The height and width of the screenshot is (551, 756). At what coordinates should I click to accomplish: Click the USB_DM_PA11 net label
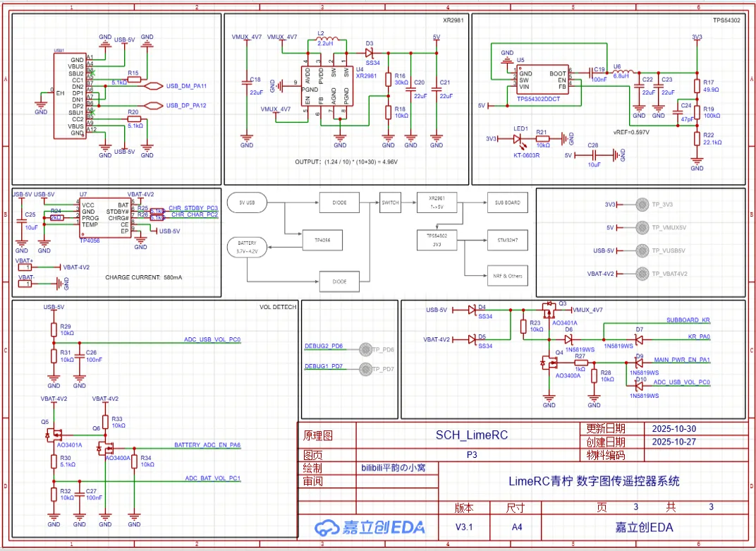click(186, 86)
